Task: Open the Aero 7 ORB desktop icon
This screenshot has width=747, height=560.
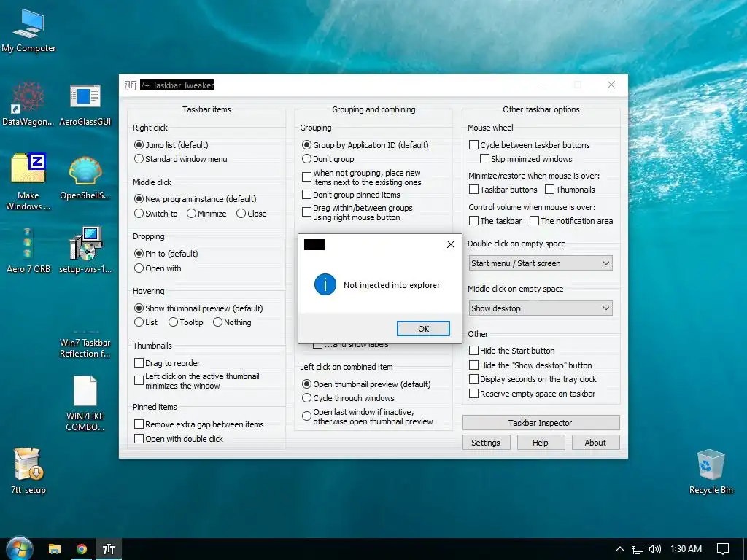Action: tap(28, 251)
